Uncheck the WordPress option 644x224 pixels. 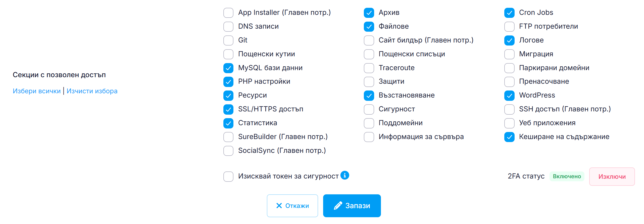pos(509,96)
